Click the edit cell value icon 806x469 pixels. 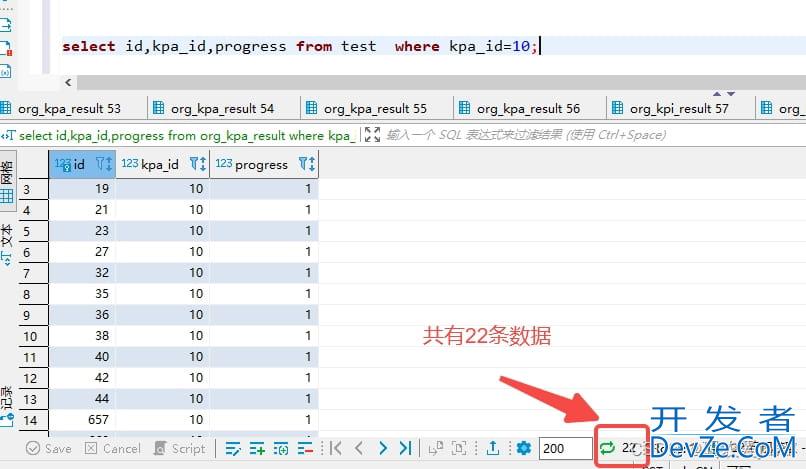[x=233, y=448]
